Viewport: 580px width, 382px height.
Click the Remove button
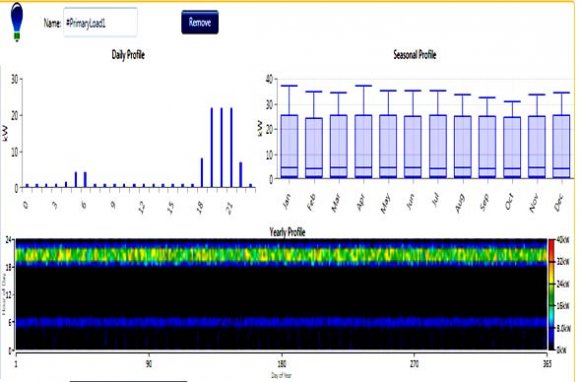200,22
